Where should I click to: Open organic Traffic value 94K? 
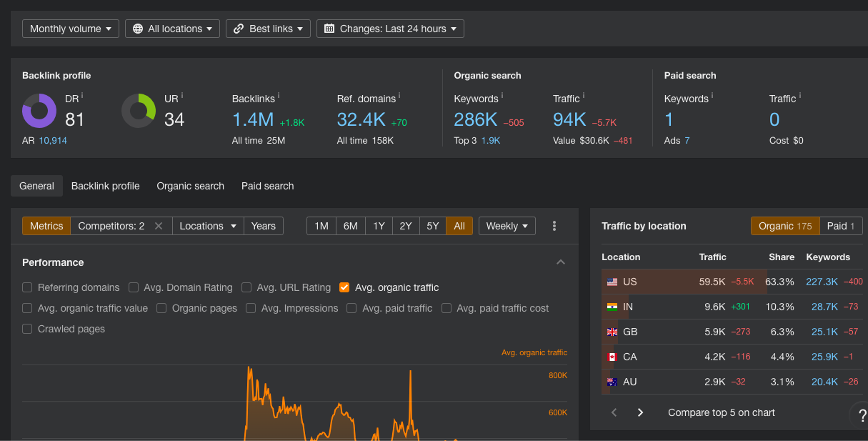(569, 119)
